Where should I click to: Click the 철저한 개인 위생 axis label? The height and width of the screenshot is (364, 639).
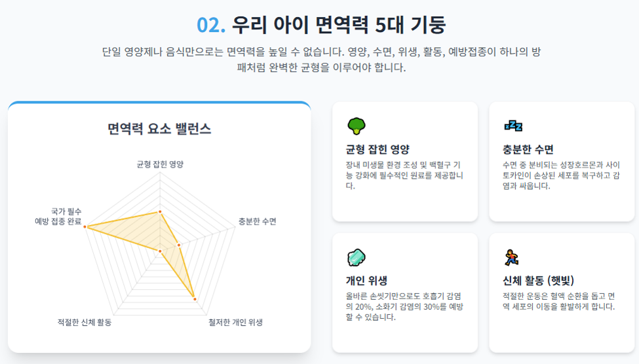[x=235, y=322]
